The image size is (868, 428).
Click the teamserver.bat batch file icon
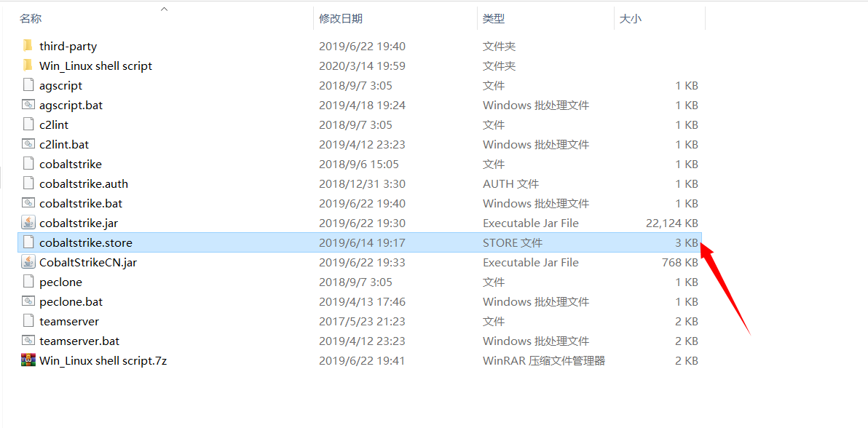coord(28,341)
